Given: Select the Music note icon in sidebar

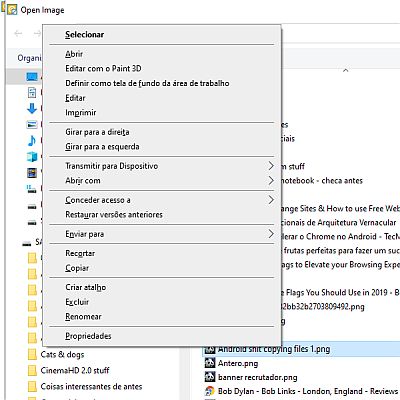Looking at the screenshot, I should click(32, 140).
